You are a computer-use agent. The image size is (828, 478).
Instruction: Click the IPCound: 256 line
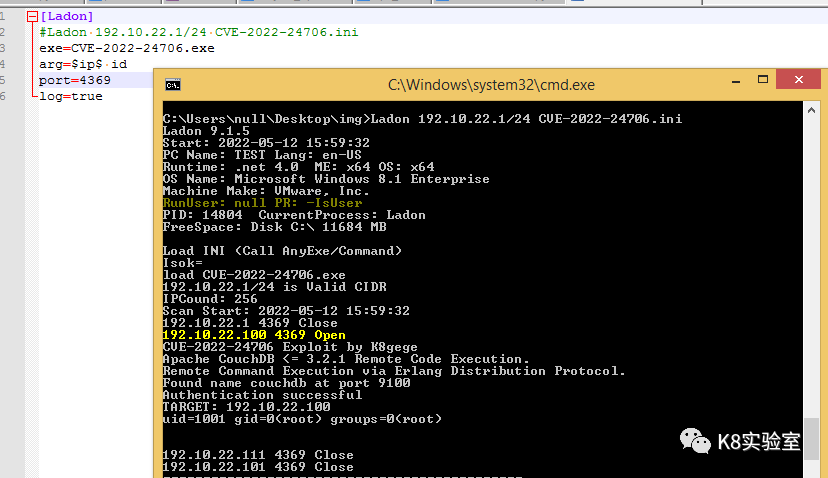click(x=210, y=298)
